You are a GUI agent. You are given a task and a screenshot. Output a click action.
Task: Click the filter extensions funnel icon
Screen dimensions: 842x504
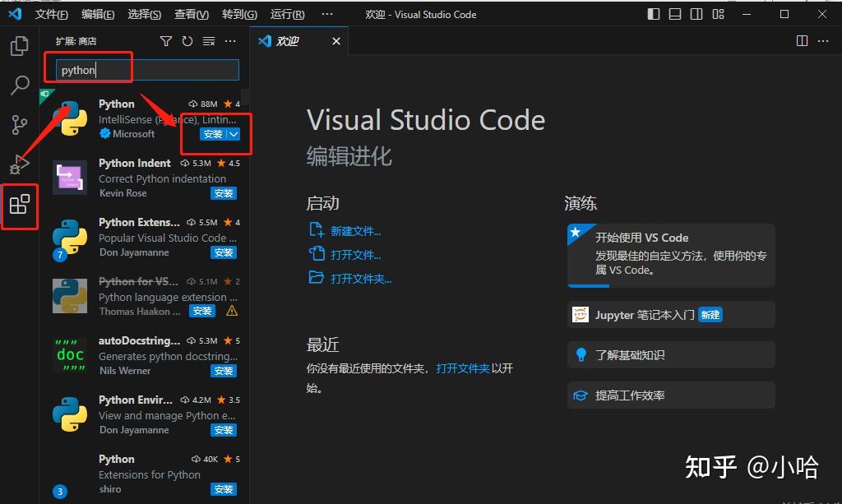click(x=166, y=41)
